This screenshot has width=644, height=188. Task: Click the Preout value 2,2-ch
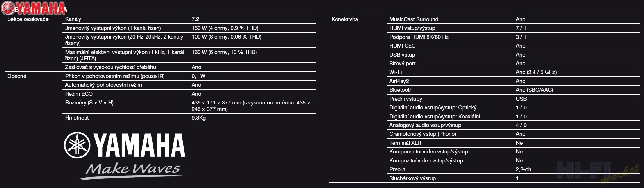(523, 169)
